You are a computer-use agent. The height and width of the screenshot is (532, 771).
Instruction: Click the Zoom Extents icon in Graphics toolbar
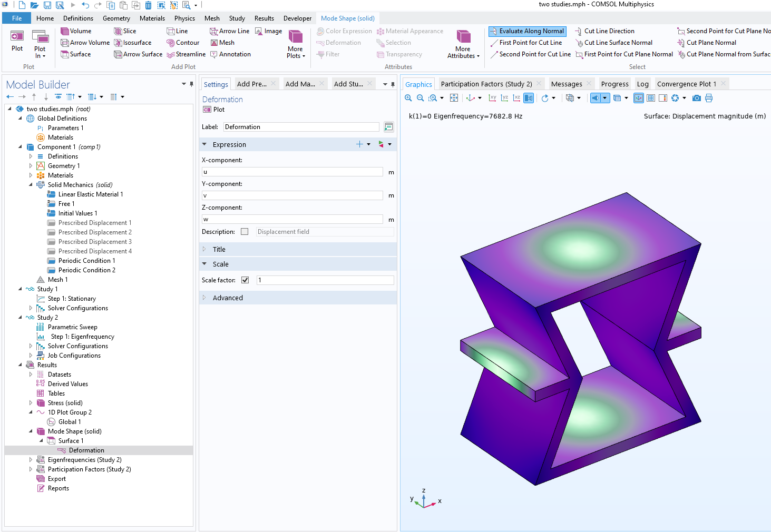coord(454,98)
